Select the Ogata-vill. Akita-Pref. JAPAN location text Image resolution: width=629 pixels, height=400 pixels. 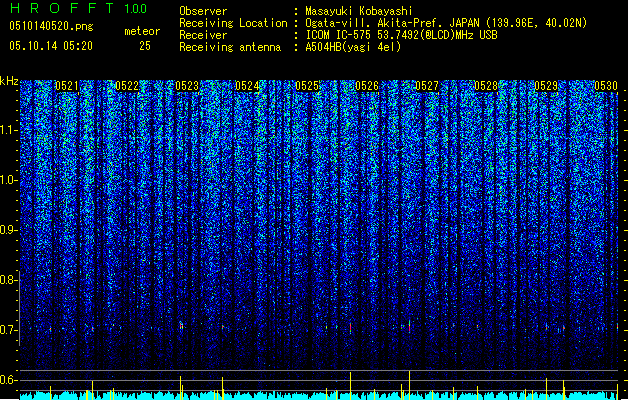(446, 23)
